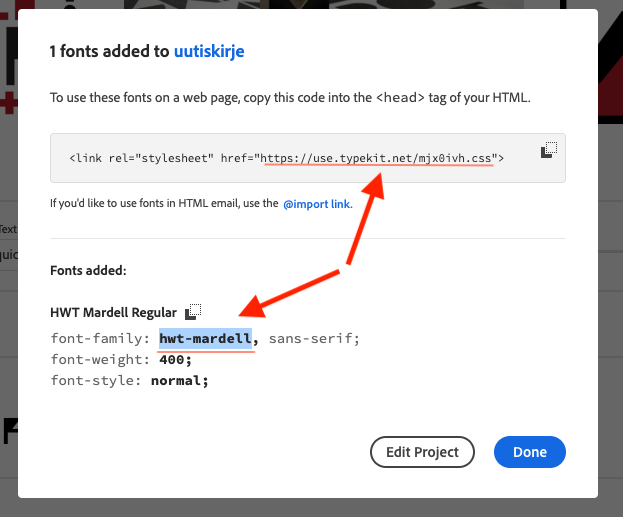The height and width of the screenshot is (517, 623).
Task: Click the sans-serif fallback text
Action: [x=314, y=339]
